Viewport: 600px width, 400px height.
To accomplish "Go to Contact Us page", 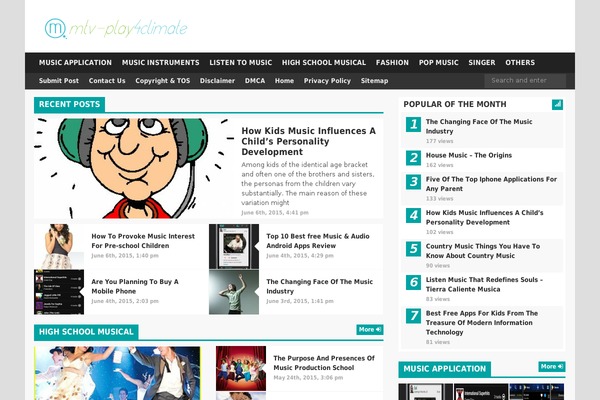I will [x=107, y=81].
